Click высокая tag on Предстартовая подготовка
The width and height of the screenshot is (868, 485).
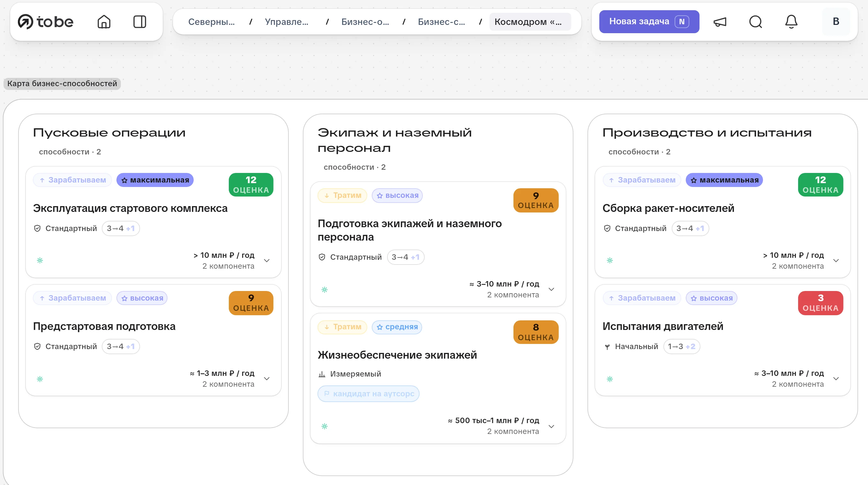142,298
